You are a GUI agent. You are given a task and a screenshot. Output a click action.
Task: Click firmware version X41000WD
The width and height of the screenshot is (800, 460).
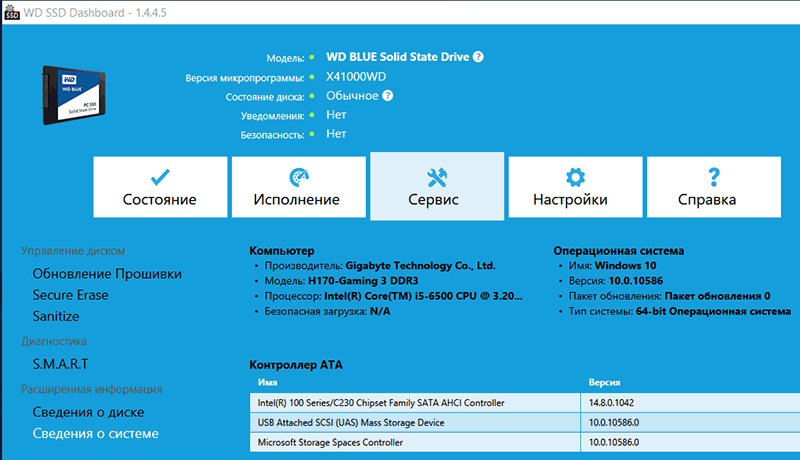pyautogui.click(x=356, y=76)
